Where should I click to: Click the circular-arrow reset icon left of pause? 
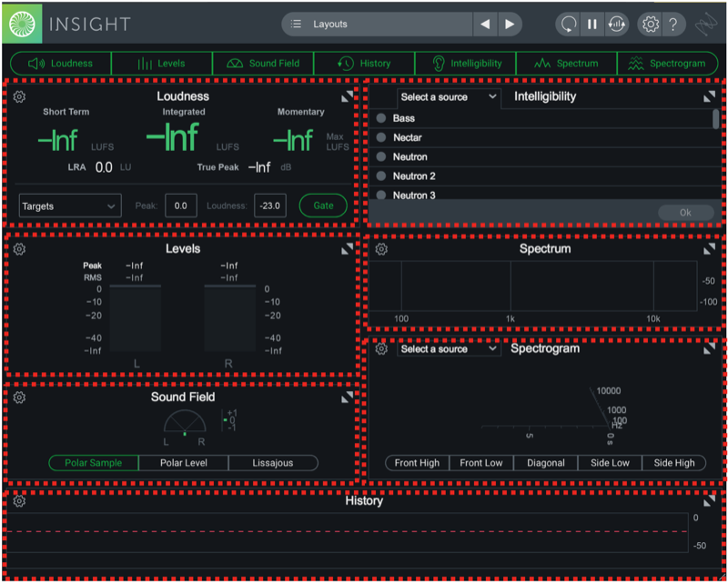coord(568,25)
